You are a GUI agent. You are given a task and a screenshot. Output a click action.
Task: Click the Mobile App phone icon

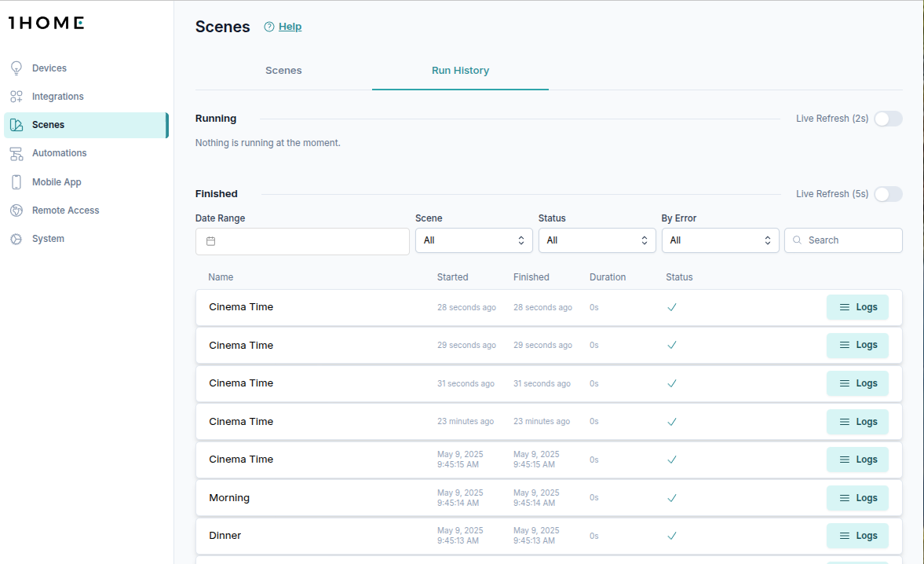tap(16, 182)
